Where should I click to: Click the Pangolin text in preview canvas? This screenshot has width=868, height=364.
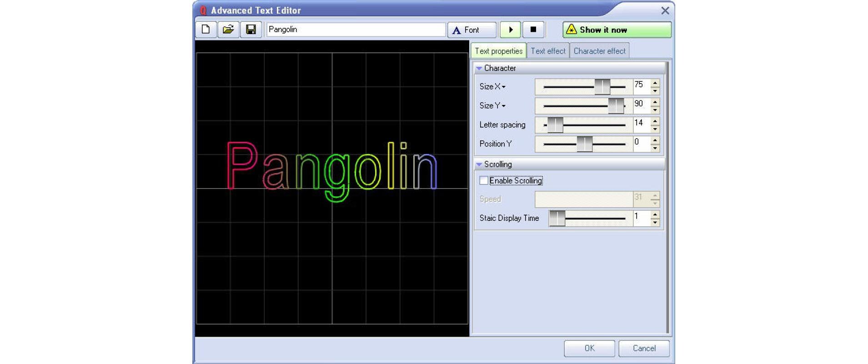coord(332,171)
